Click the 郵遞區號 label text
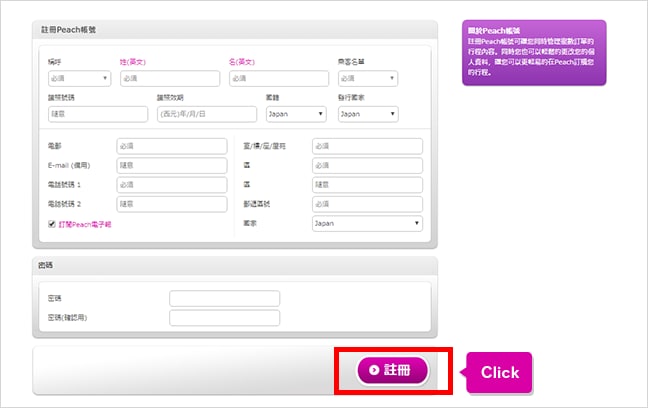This screenshot has height=408, width=648. click(x=257, y=204)
